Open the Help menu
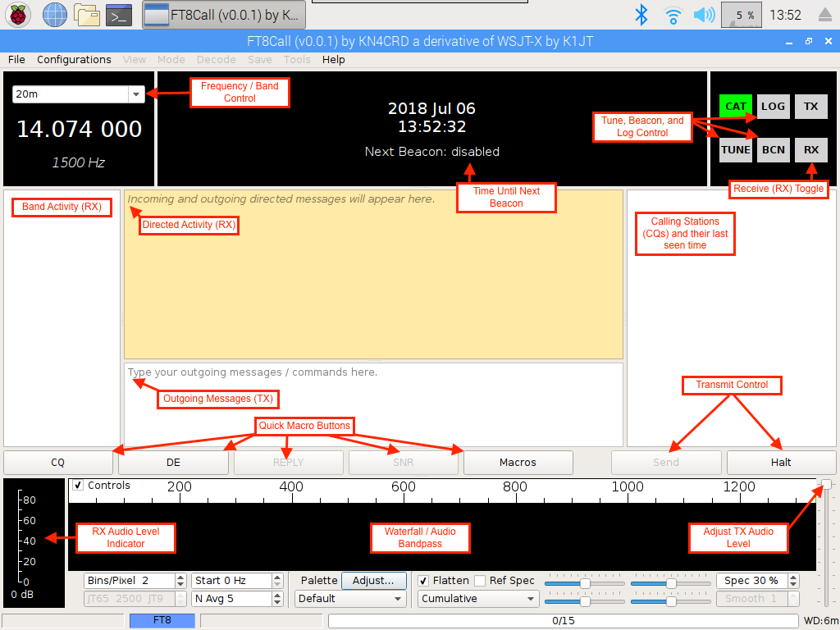This screenshot has height=630, width=840. 333,59
